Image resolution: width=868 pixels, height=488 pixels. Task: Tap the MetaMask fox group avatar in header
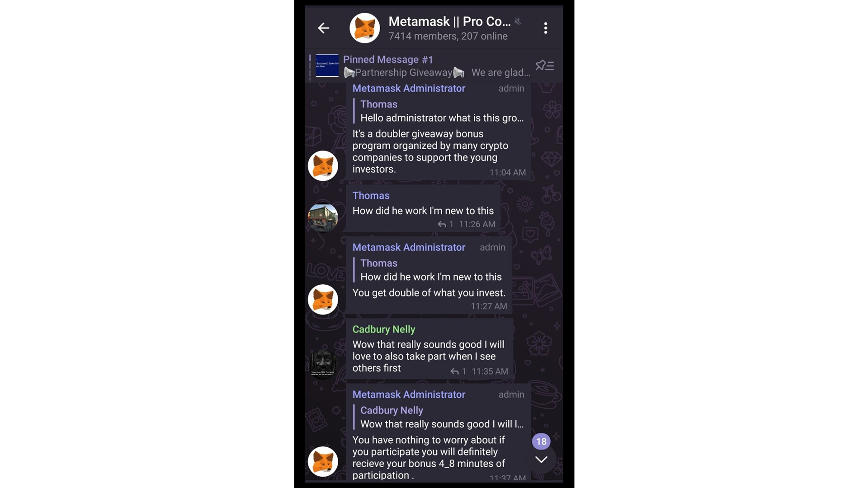click(x=364, y=28)
